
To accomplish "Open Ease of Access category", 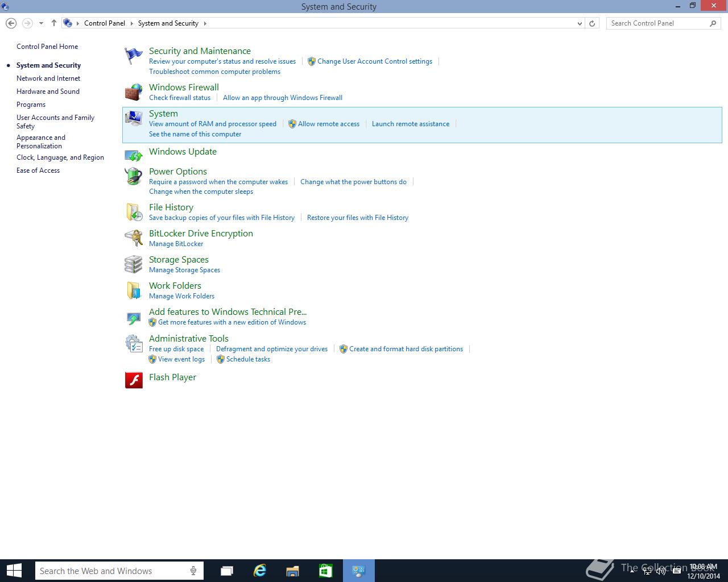I will tap(38, 171).
